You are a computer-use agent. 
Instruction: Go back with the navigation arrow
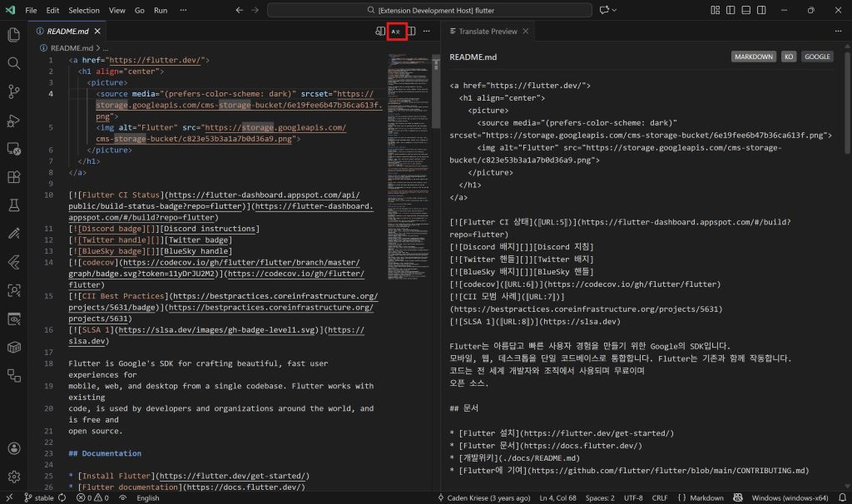tap(239, 10)
